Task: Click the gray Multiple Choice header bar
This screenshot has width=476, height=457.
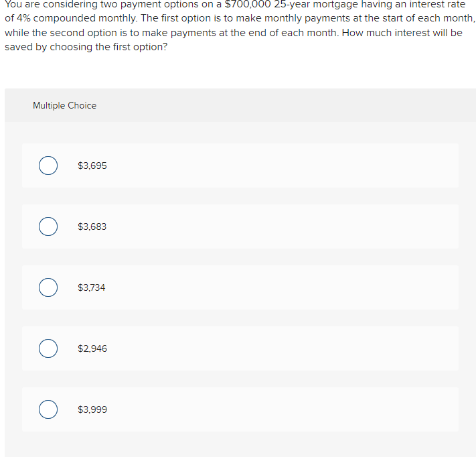Action: [240, 105]
